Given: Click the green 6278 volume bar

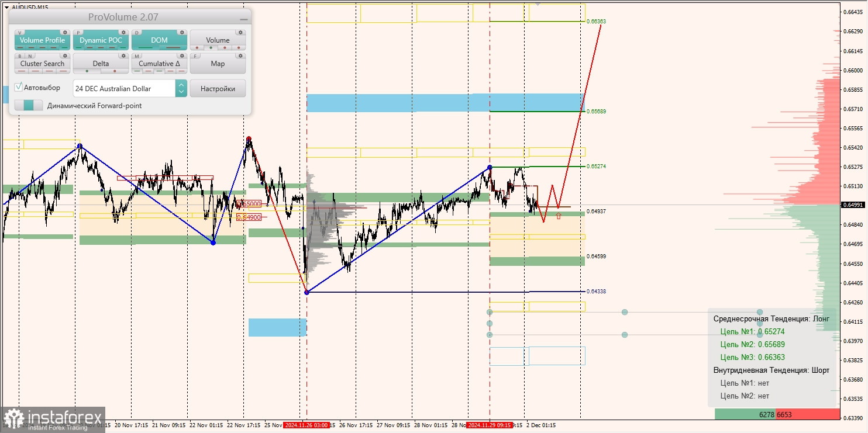Looking at the screenshot, I should coord(745,414).
